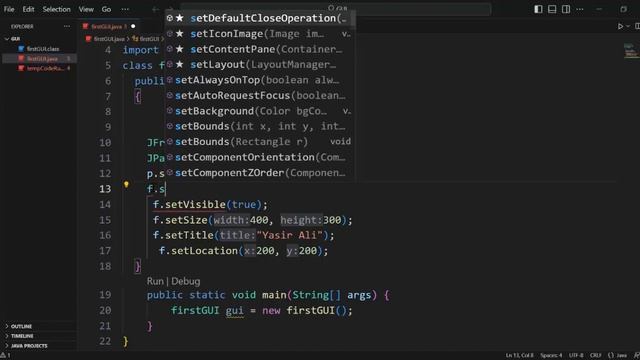Open the dropdown next to the Run icon
This screenshot has height=360, width=640.
tap(628, 26)
